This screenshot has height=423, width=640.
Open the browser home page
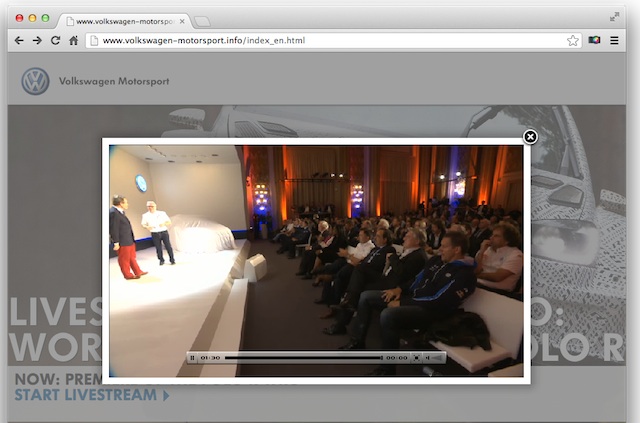[x=73, y=40]
